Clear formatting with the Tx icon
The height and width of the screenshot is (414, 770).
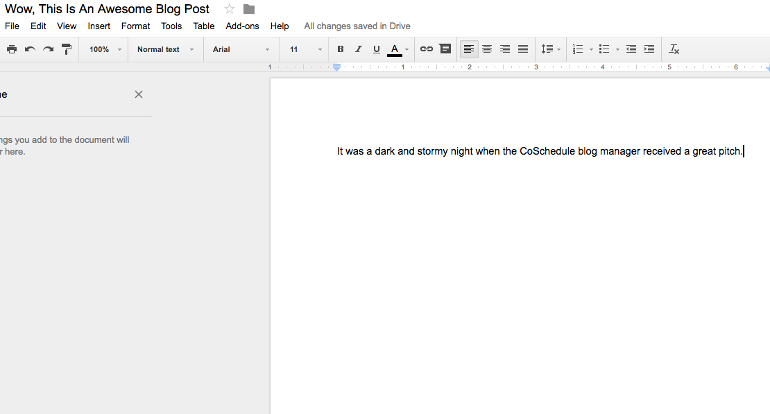(x=674, y=49)
